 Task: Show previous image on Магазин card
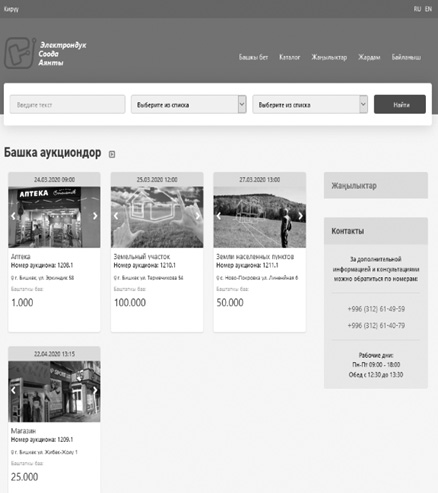point(13,390)
